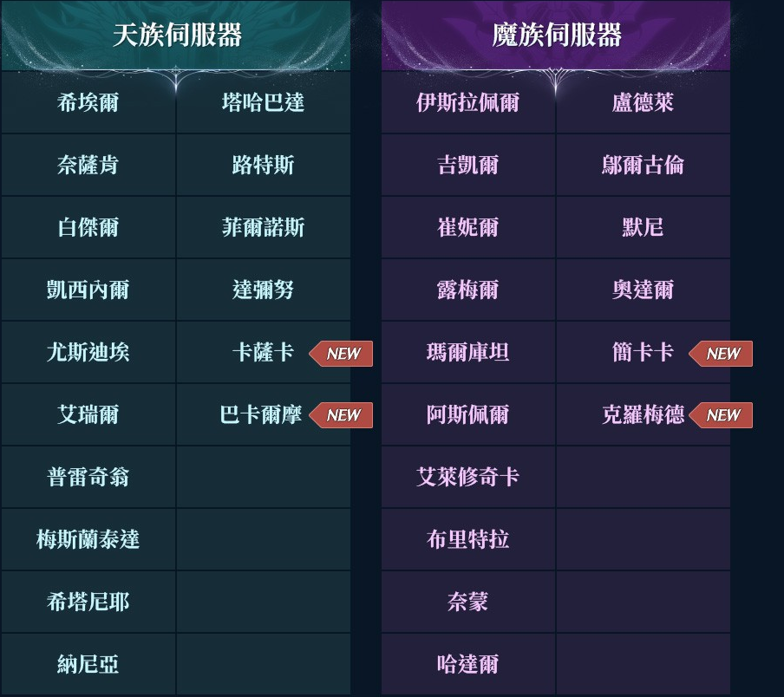Image resolution: width=784 pixels, height=697 pixels.
Task: Click the 克羅梅德 server name
Action: coord(643,415)
